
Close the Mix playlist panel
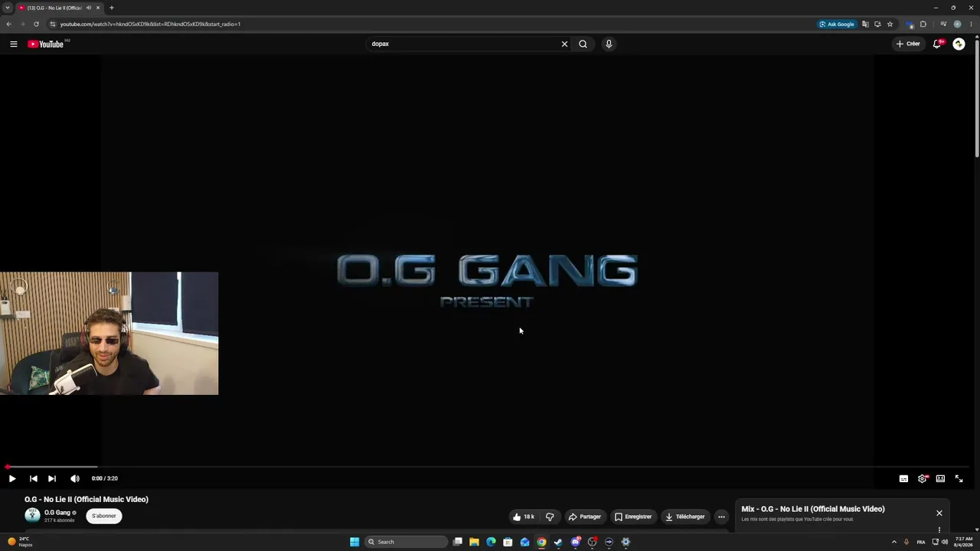[x=939, y=514]
